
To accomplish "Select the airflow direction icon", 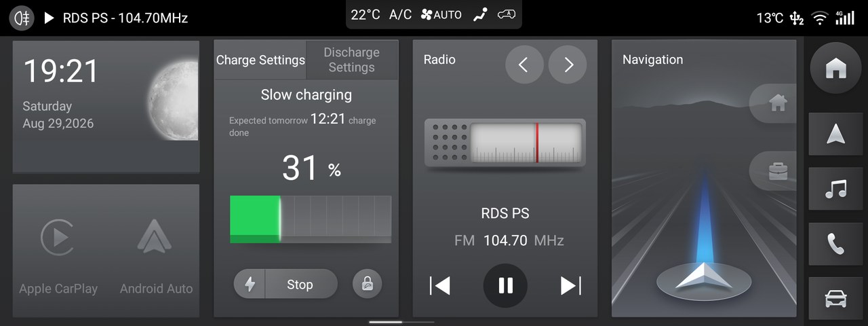I will 480,14.
